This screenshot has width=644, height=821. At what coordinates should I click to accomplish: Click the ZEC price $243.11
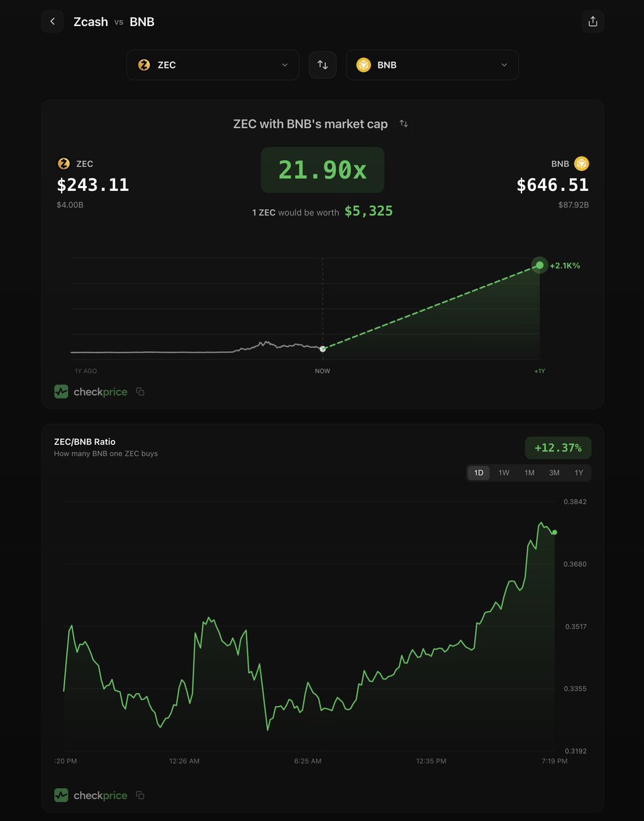coord(93,185)
